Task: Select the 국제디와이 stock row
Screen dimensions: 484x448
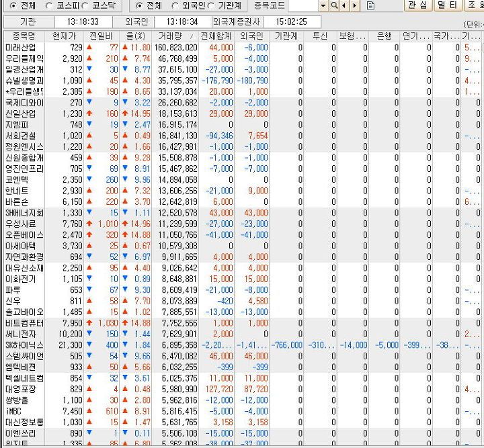Action: [242, 103]
